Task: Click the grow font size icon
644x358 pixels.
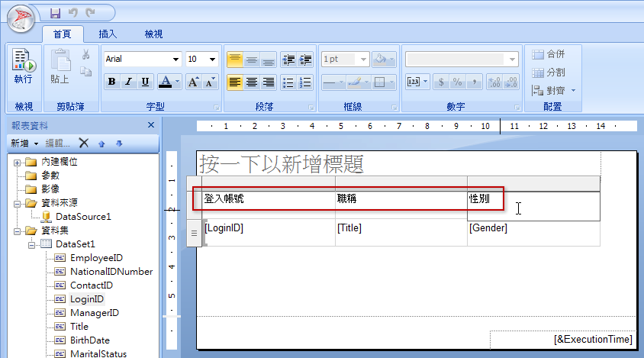Action: point(193,82)
